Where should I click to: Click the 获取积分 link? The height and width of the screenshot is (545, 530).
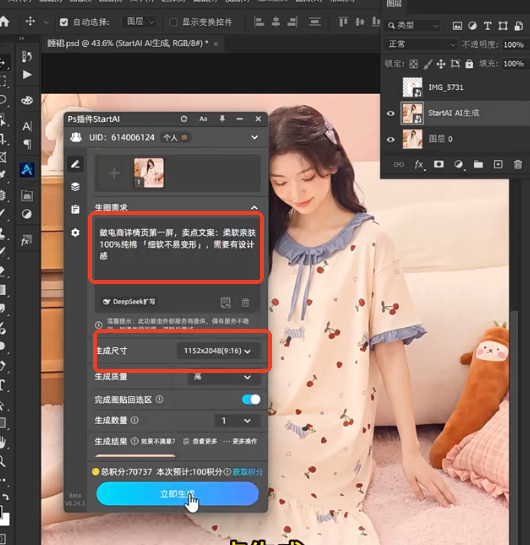pos(248,472)
